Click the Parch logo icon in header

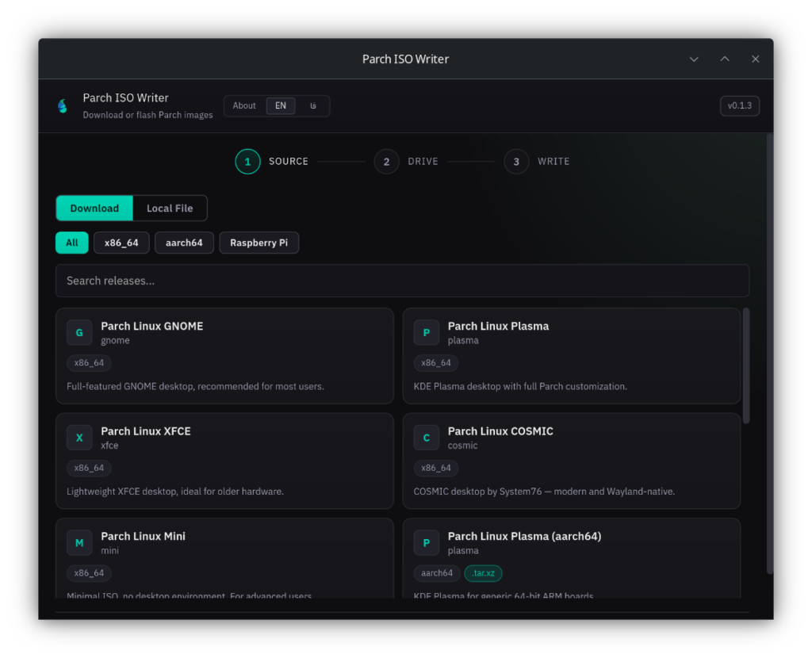pyautogui.click(x=63, y=106)
